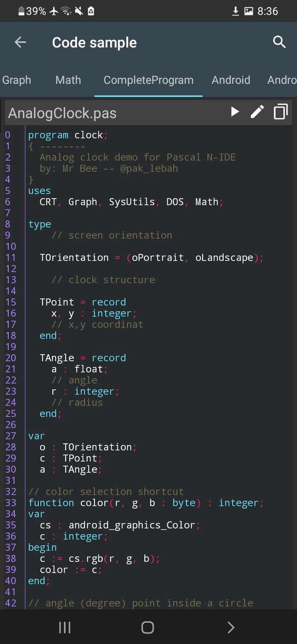Open search for code samples
Viewport: 297px width, 644px height.
[279, 42]
